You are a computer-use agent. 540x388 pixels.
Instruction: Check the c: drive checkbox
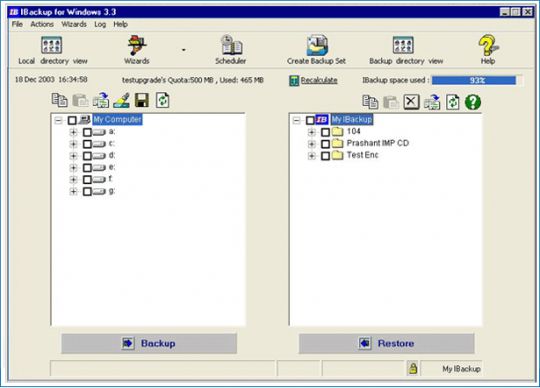(x=87, y=144)
